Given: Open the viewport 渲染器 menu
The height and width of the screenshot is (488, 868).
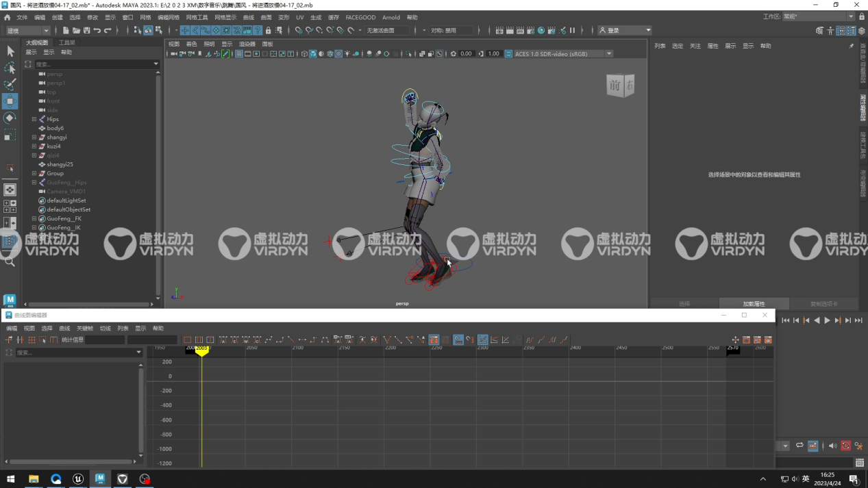Looking at the screenshot, I should pyautogui.click(x=247, y=44).
